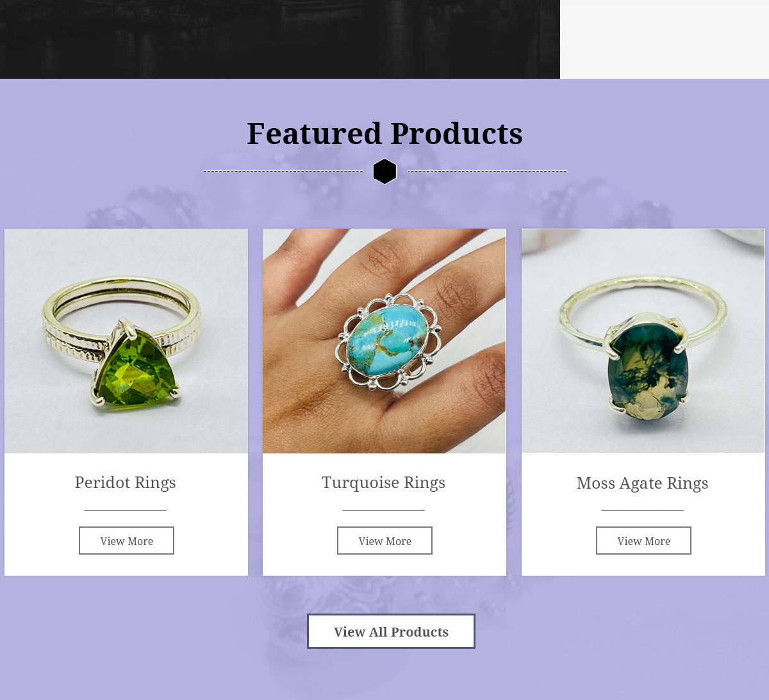Screen dimensions: 769x700
Task: Click the divider line below Turquoise Rings title
Action: click(x=384, y=510)
